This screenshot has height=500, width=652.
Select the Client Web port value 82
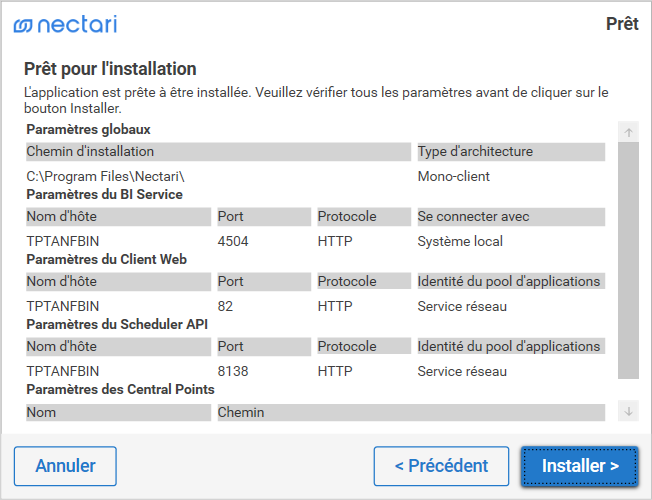225,306
